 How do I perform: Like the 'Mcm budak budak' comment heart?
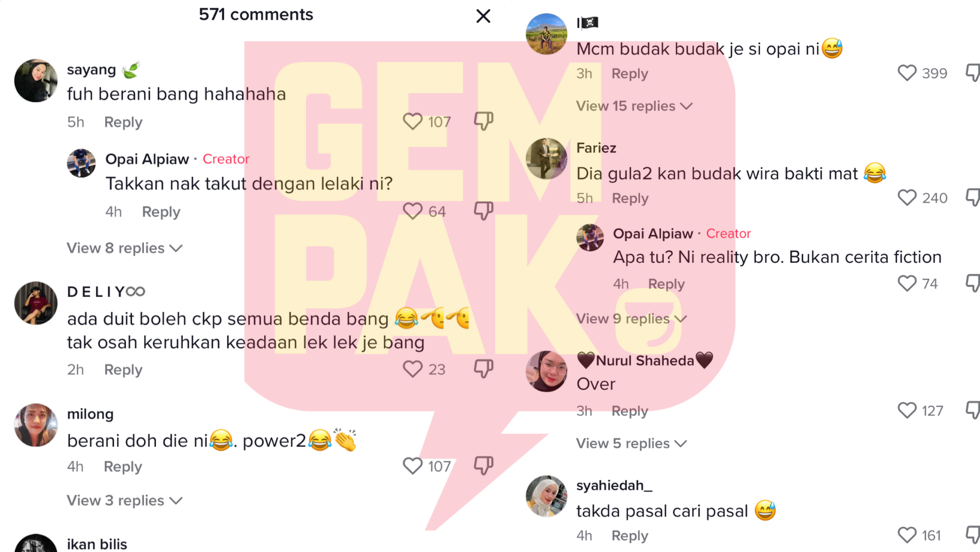point(907,73)
